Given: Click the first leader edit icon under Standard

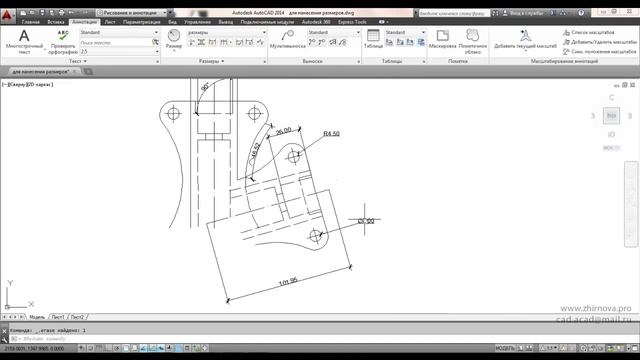Looking at the screenshot, I should [x=312, y=42].
